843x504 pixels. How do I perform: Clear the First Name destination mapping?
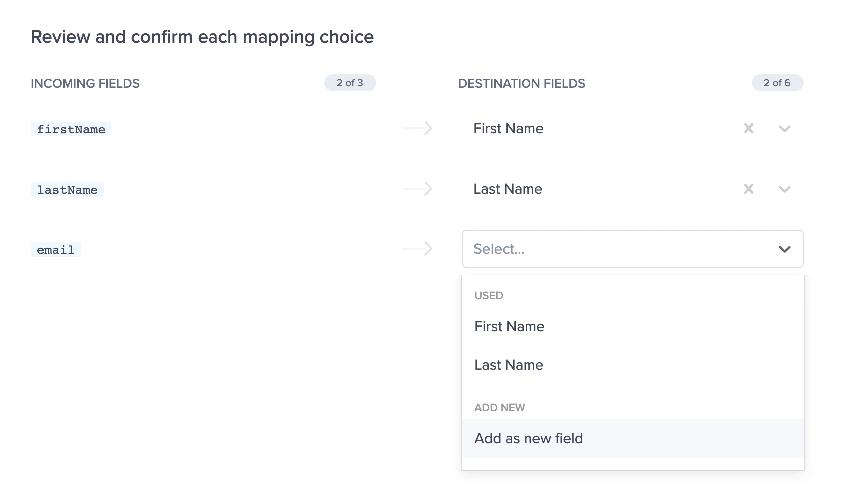[748, 129]
